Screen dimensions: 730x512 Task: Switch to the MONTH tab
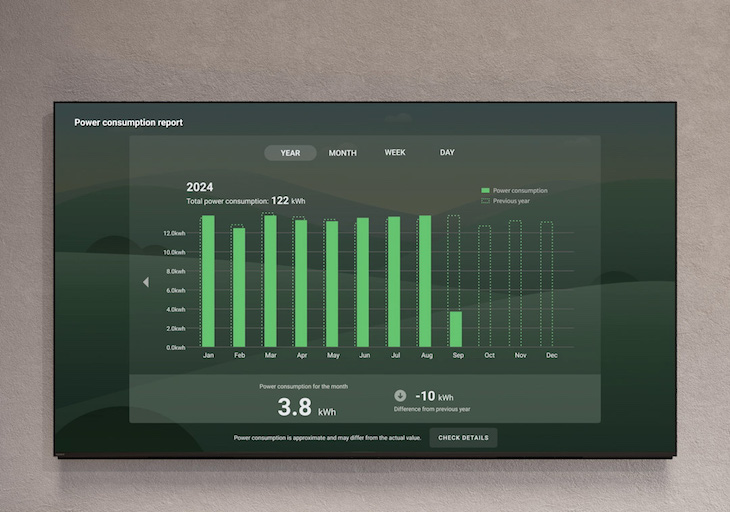[343, 153]
